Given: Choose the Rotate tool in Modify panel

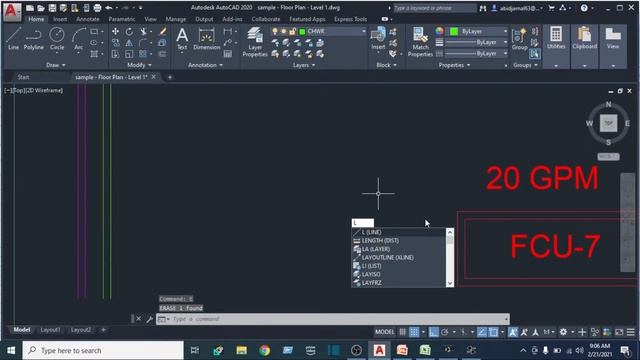Looking at the screenshot, I should [129, 31].
